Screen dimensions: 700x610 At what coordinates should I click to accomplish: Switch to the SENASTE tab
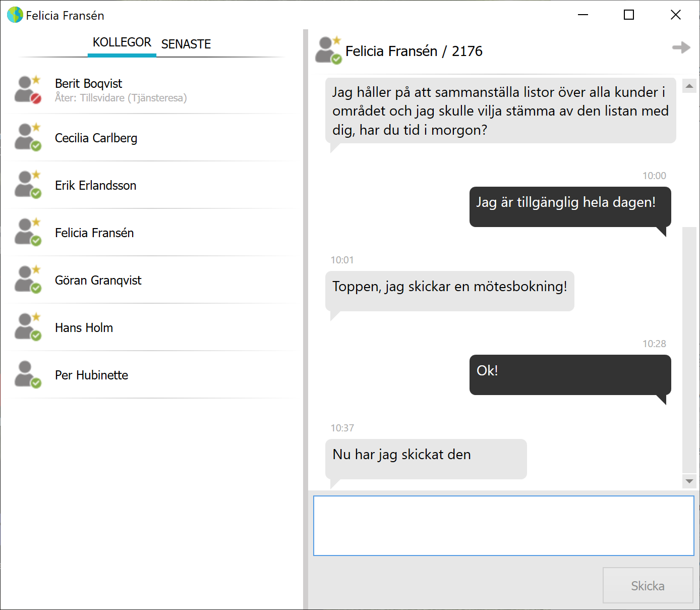[x=186, y=44]
